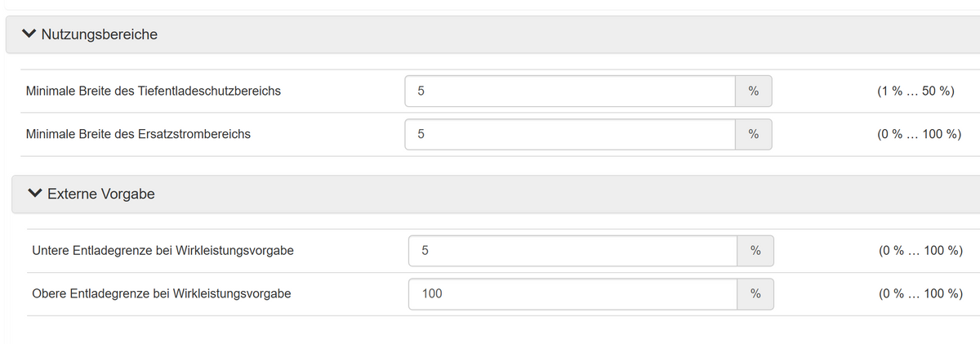Click the Untere Entladegrenze value field
The width and height of the screenshot is (980, 344).
[572, 251]
